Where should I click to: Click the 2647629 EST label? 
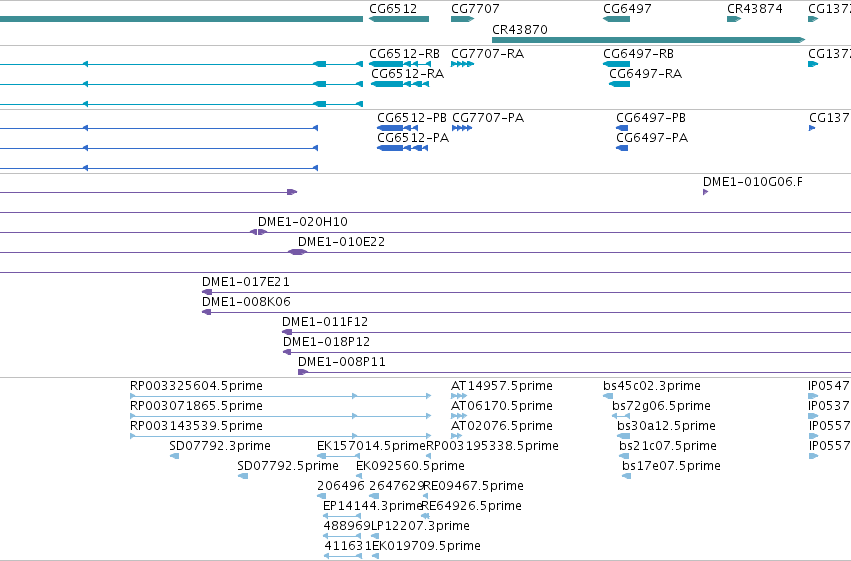(397, 486)
